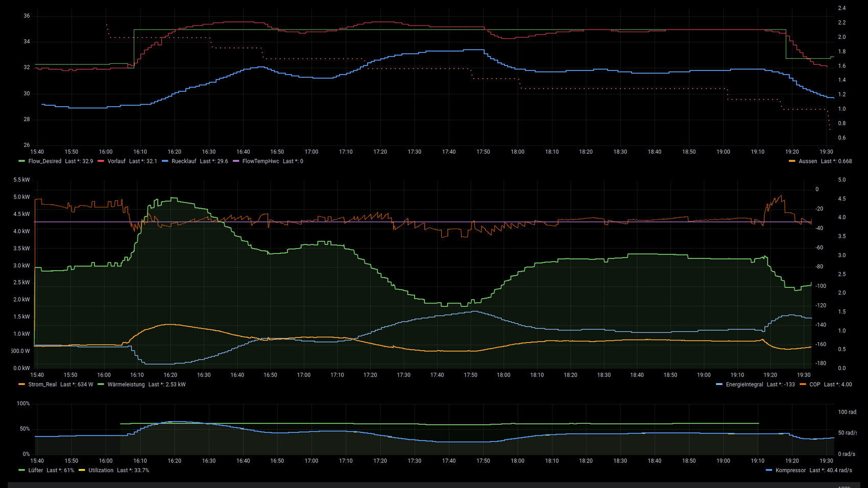The width and height of the screenshot is (868, 488).
Task: Change color via the blue Ruecklauf swatch
Action: click(165, 161)
